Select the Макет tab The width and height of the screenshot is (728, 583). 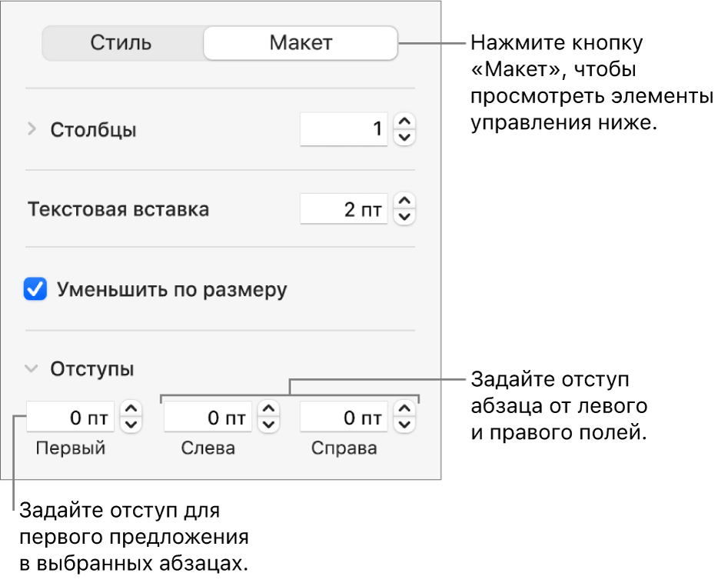(300, 43)
